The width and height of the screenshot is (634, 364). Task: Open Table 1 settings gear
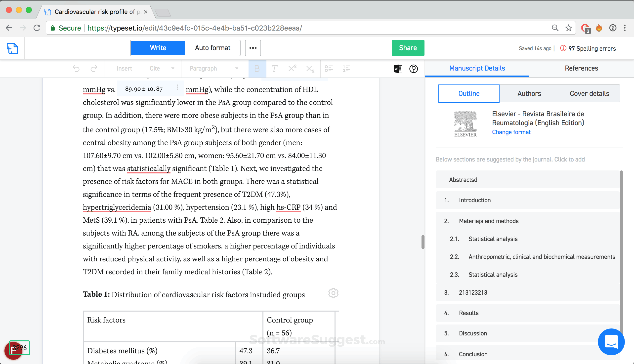click(333, 293)
